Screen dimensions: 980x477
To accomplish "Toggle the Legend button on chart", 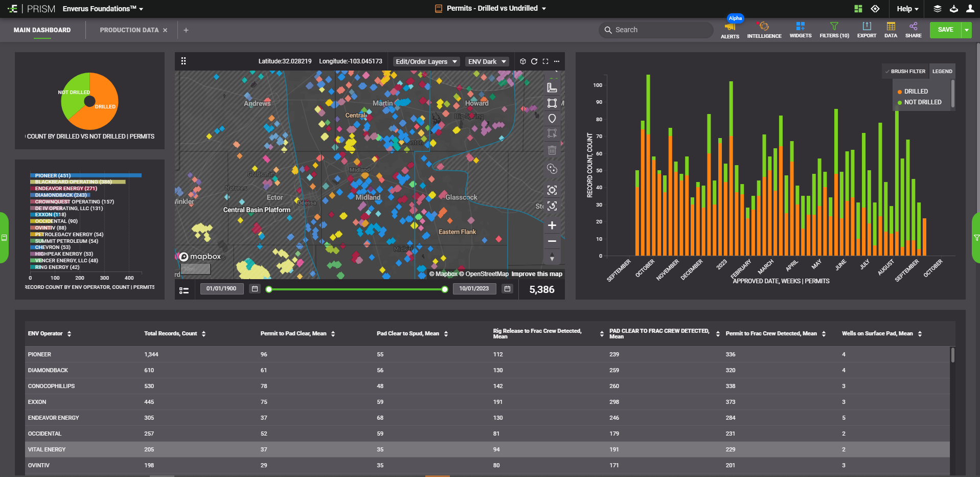I will 942,72.
